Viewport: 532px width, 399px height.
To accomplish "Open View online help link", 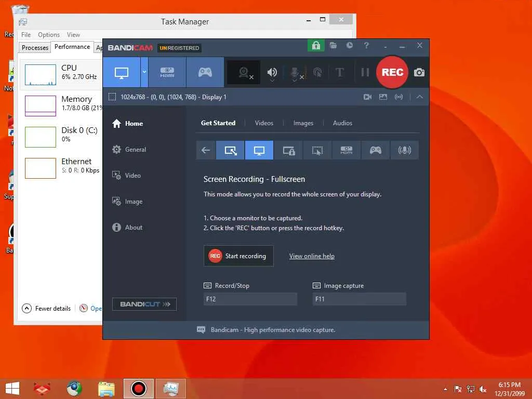I will 312,256.
